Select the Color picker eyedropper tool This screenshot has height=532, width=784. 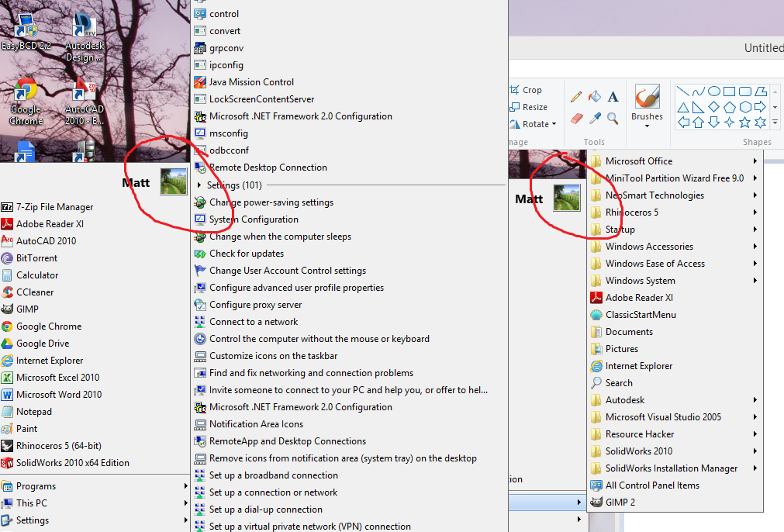click(595, 119)
